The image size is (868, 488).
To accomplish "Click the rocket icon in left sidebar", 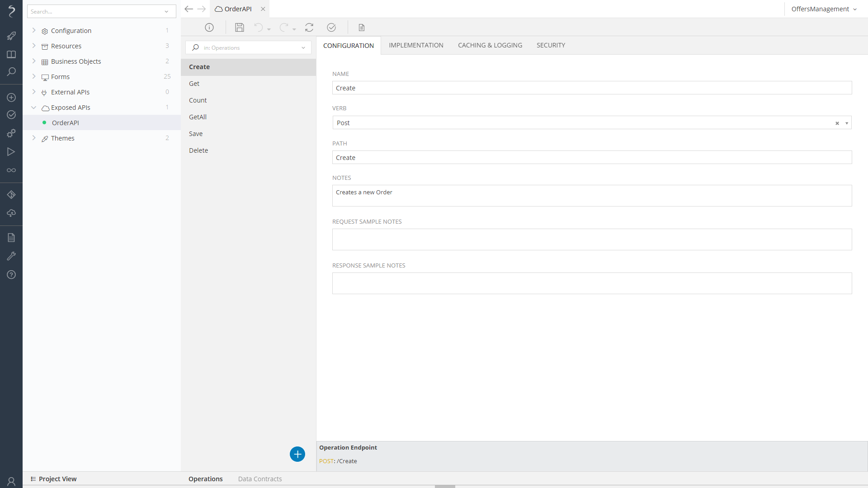I will tap(11, 36).
